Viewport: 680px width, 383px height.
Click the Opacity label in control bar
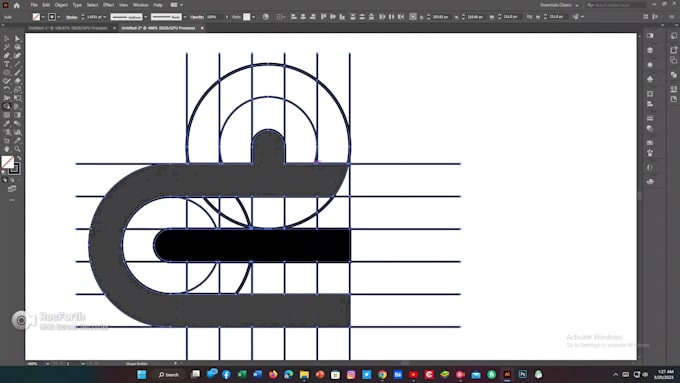(x=197, y=17)
